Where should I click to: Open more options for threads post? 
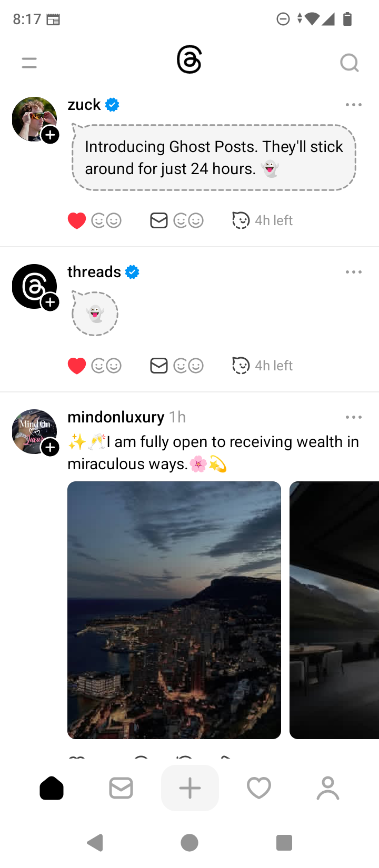click(x=354, y=272)
